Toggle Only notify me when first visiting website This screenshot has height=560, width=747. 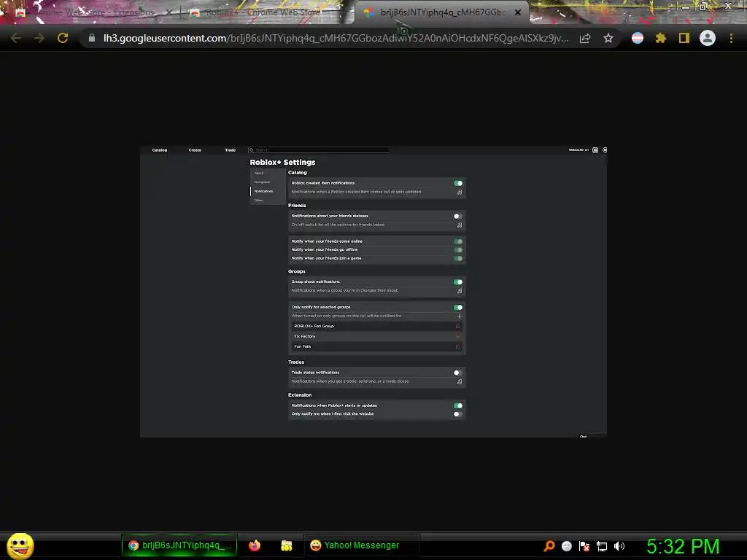458,414
